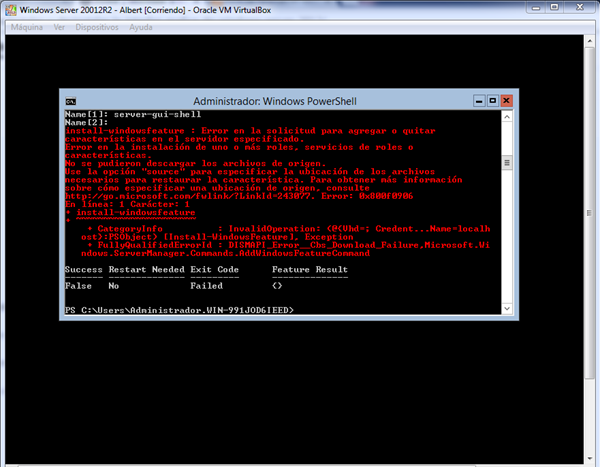Screen dimensions: 600x467
Task: Minimize the VirtualBox window
Action: [536, 7]
